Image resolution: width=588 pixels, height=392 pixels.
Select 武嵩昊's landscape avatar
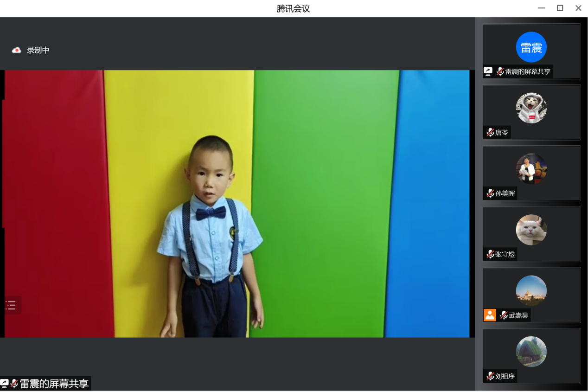pyautogui.click(x=531, y=290)
